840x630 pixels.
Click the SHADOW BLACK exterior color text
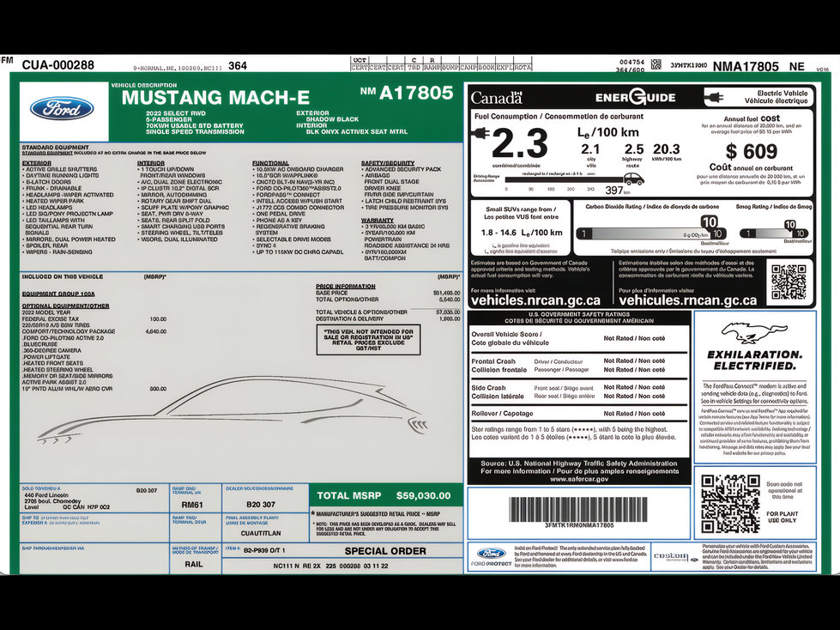tap(332, 119)
